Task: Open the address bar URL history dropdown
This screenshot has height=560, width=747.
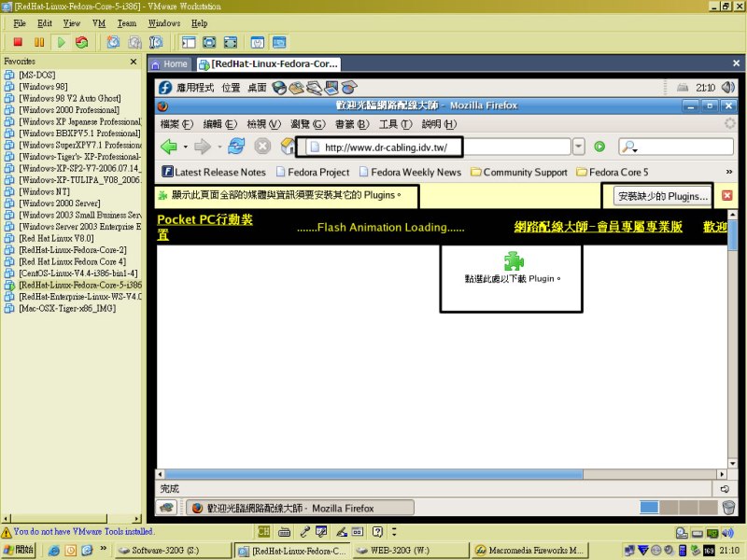Action: [x=578, y=147]
